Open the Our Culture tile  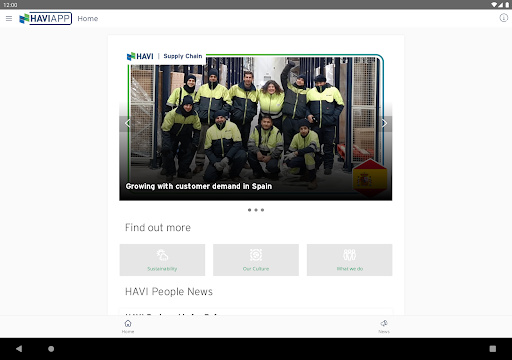[x=256, y=260]
